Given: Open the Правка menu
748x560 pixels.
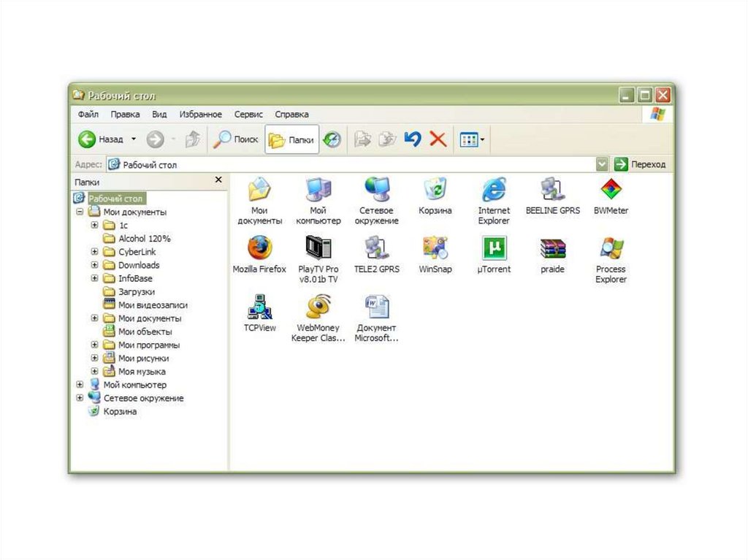Looking at the screenshot, I should coord(125,115).
